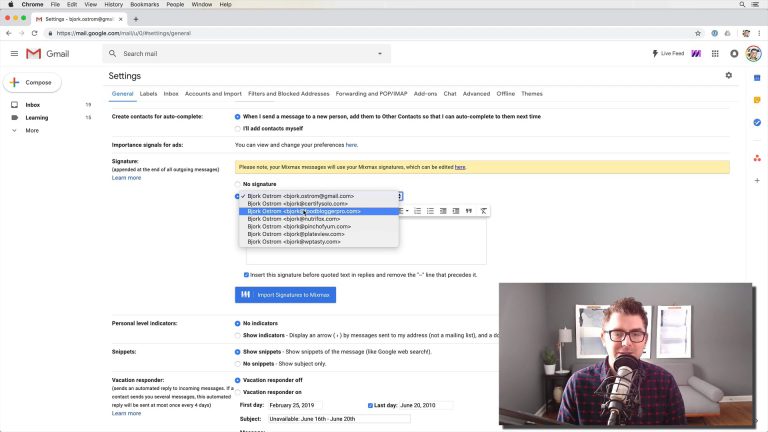Open the Bookmarks menu in menu bar
The image size is (768, 432).
coord(144,4)
